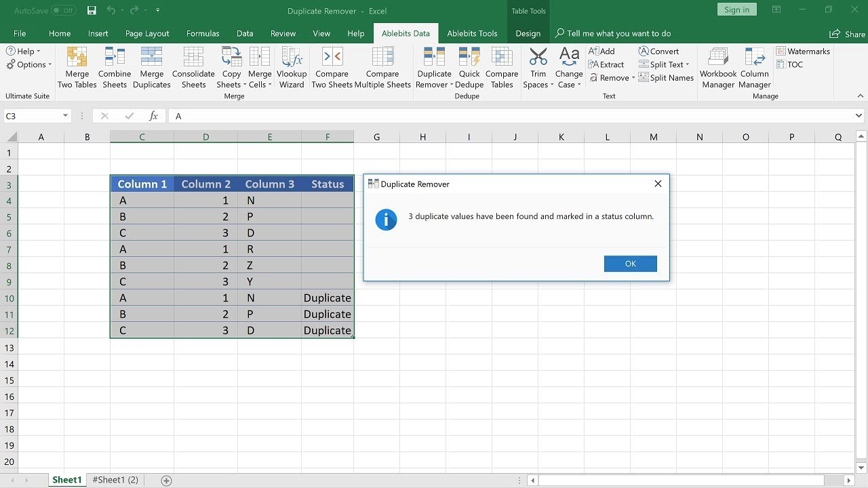
Task: Select row header 15
Action: (x=9, y=380)
